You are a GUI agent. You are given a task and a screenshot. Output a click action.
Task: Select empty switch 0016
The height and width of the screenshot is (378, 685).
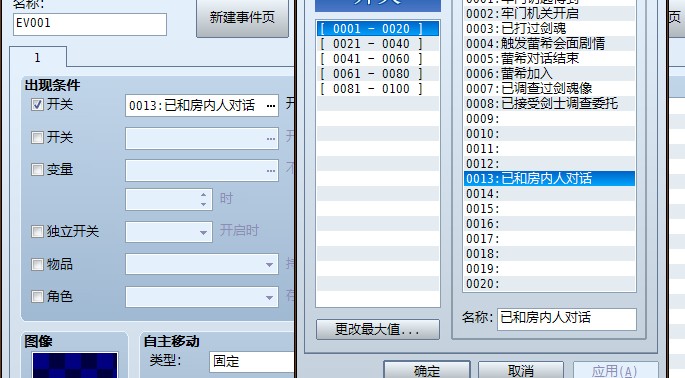point(549,224)
